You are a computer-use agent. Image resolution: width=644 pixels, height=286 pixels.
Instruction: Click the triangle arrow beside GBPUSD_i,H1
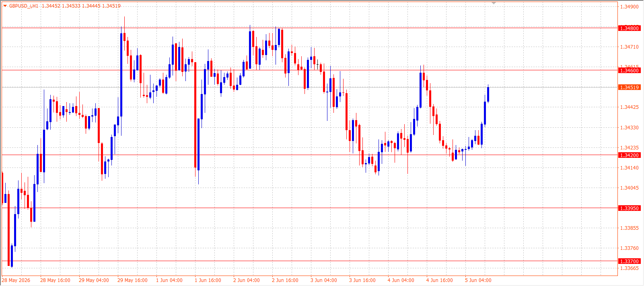pyautogui.click(x=5, y=6)
